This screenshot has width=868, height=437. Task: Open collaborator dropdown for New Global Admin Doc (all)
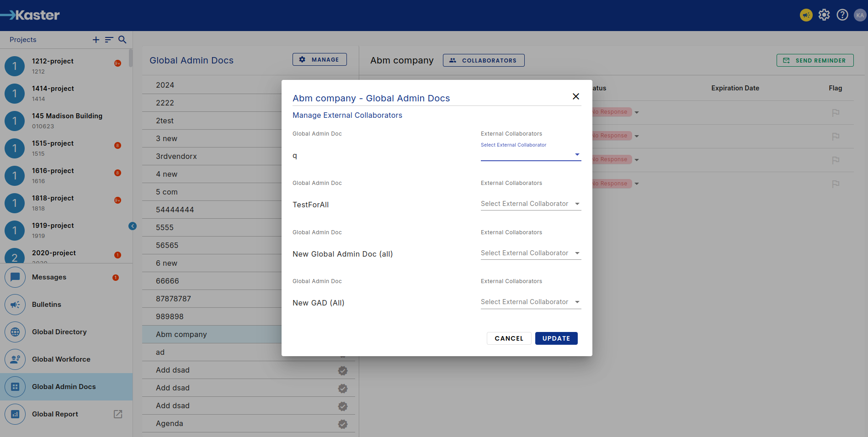(530, 253)
